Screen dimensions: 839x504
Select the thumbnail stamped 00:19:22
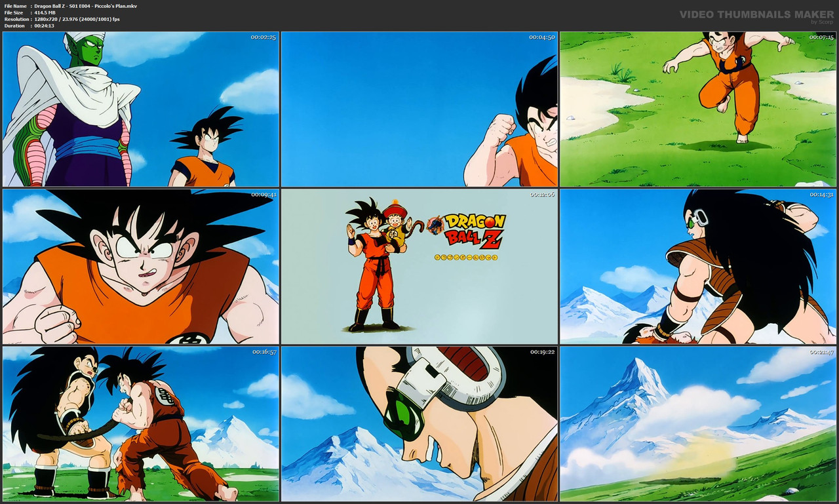pos(419,424)
